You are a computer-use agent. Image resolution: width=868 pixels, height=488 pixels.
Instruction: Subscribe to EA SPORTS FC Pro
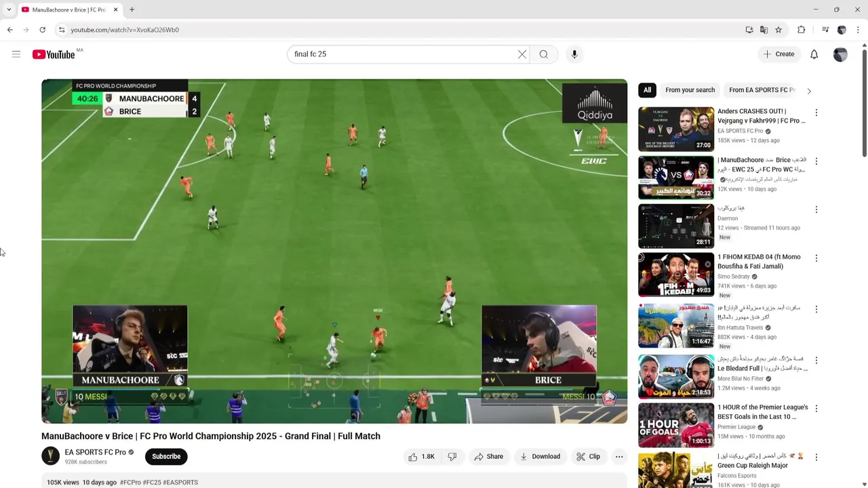click(x=166, y=457)
